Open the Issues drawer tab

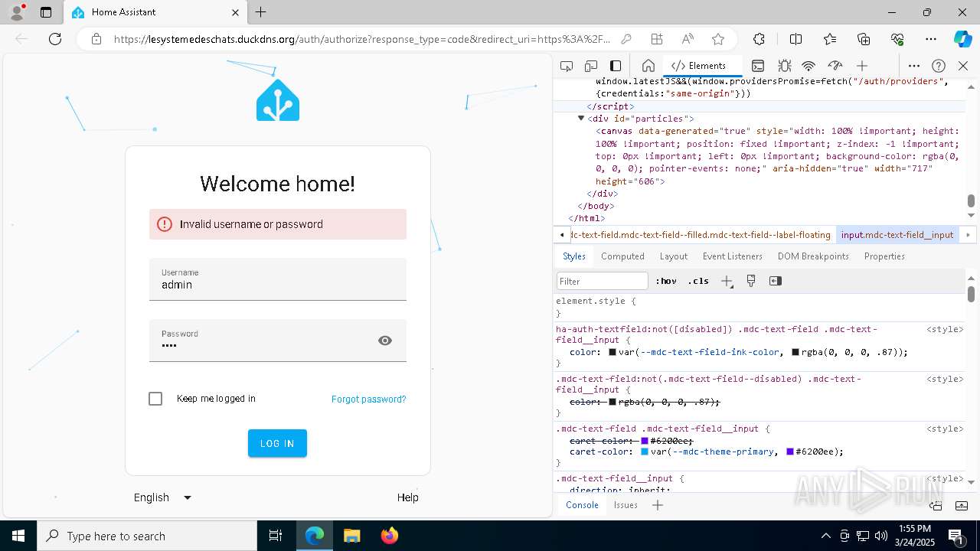(626, 505)
